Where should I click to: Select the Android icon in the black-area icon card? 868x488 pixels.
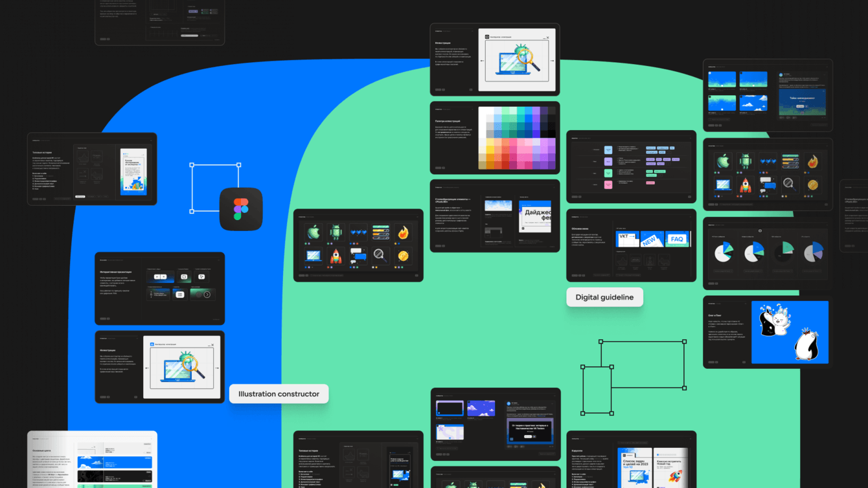745,162
